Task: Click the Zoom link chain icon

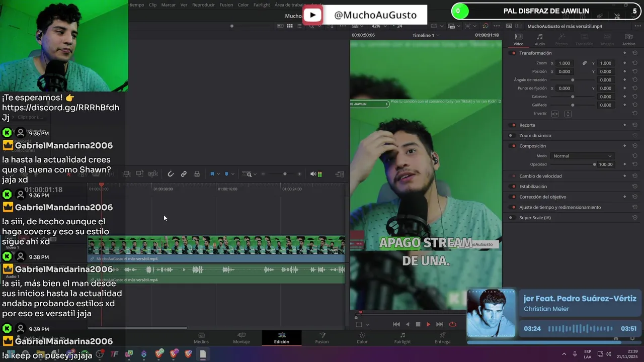Action: (x=585, y=63)
